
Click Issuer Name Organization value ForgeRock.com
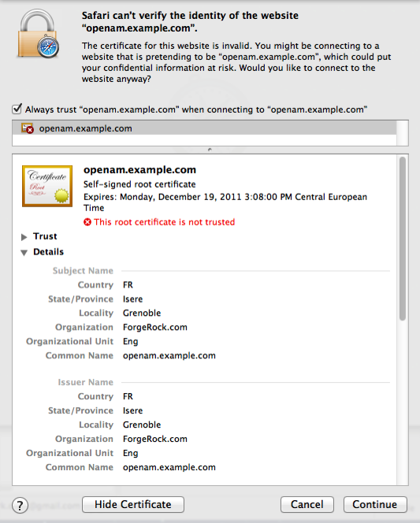pos(154,439)
